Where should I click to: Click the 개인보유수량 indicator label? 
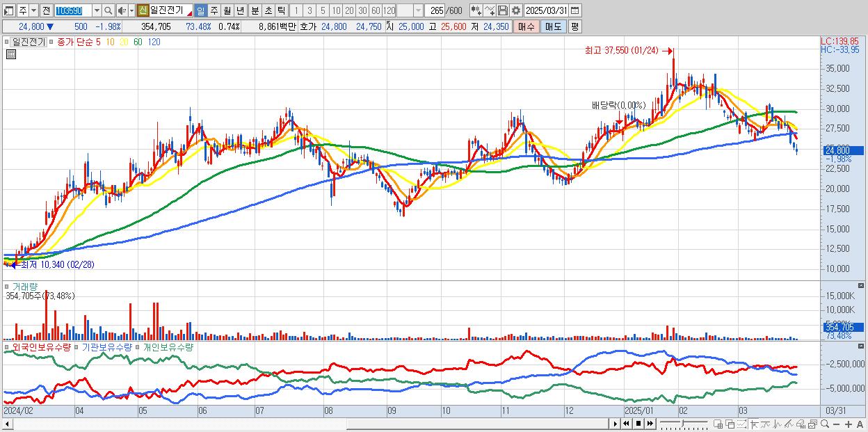[x=168, y=346]
